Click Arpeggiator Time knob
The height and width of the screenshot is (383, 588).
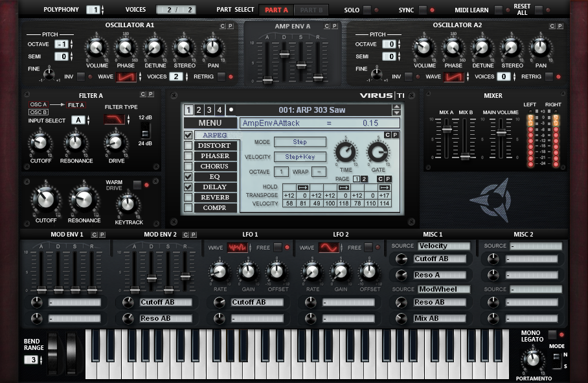pyautogui.click(x=345, y=152)
